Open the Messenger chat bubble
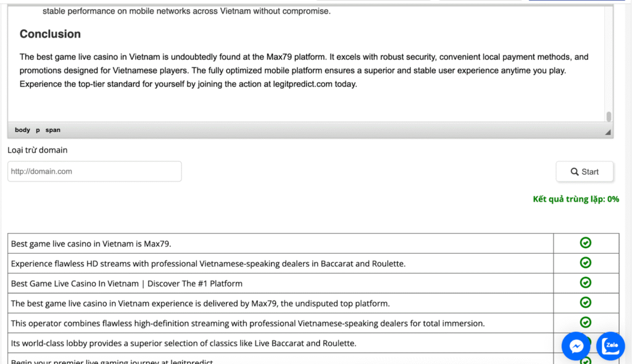 [576, 347]
